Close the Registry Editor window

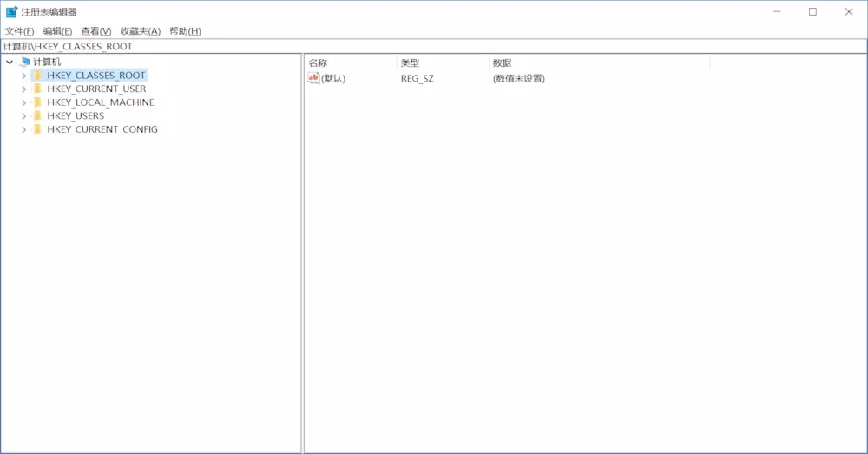tap(849, 11)
